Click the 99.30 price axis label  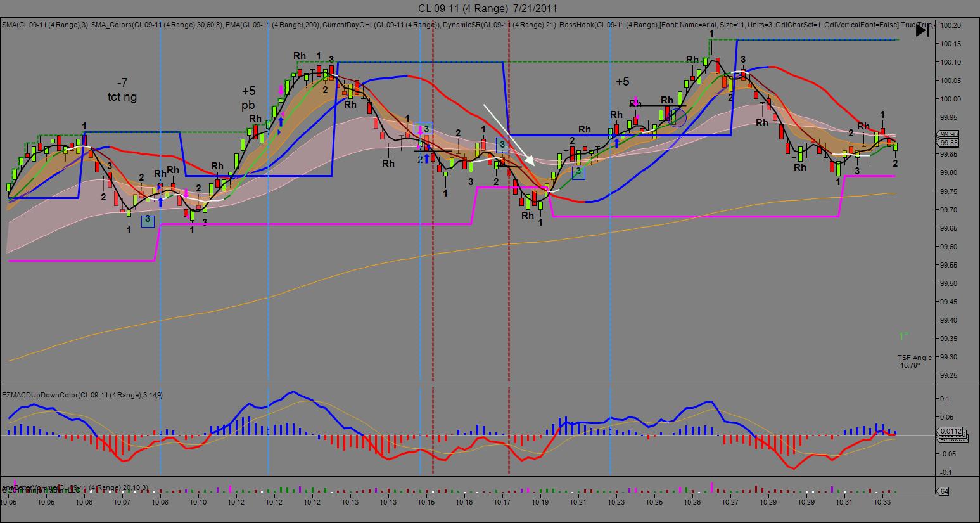[x=950, y=357]
